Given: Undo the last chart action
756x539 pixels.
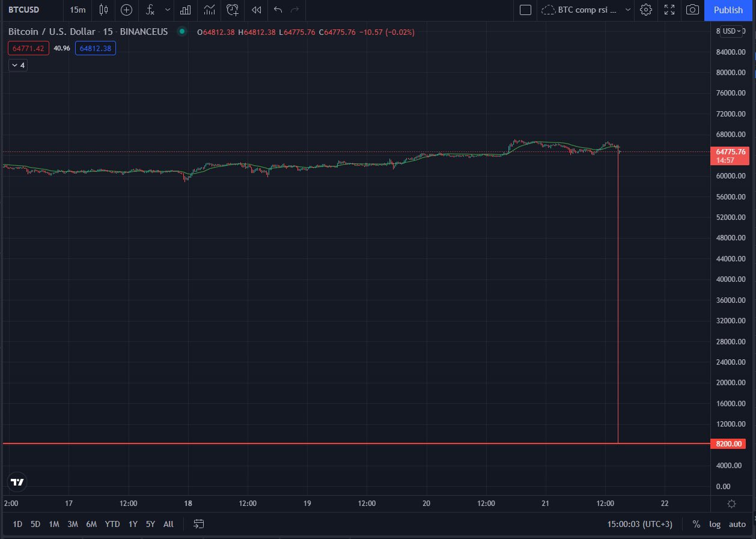Looking at the screenshot, I should pyautogui.click(x=278, y=10).
